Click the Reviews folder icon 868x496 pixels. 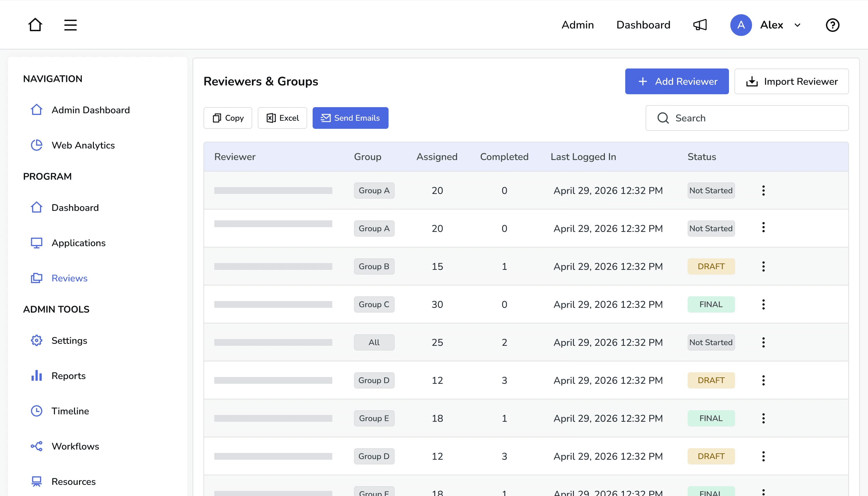coord(37,278)
